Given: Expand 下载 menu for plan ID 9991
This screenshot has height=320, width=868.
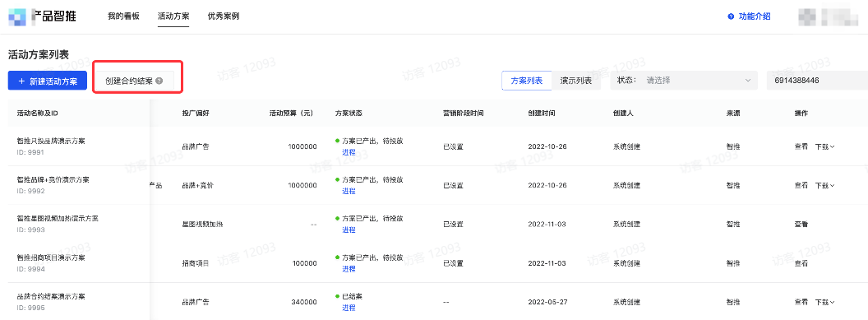Looking at the screenshot, I should [x=824, y=146].
